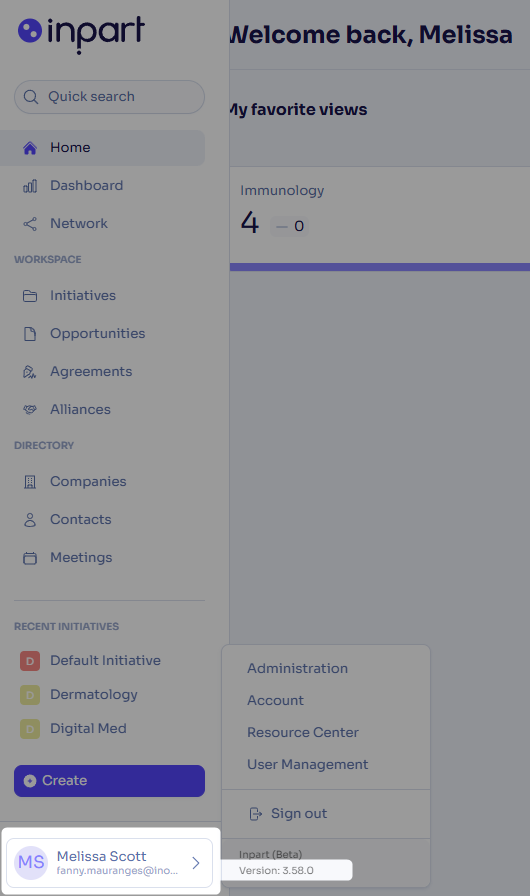
Task: Click the Quick search field
Action: click(110, 97)
